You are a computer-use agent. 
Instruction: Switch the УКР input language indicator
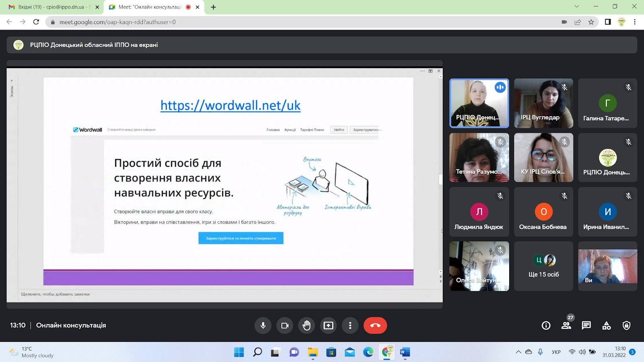click(x=556, y=352)
